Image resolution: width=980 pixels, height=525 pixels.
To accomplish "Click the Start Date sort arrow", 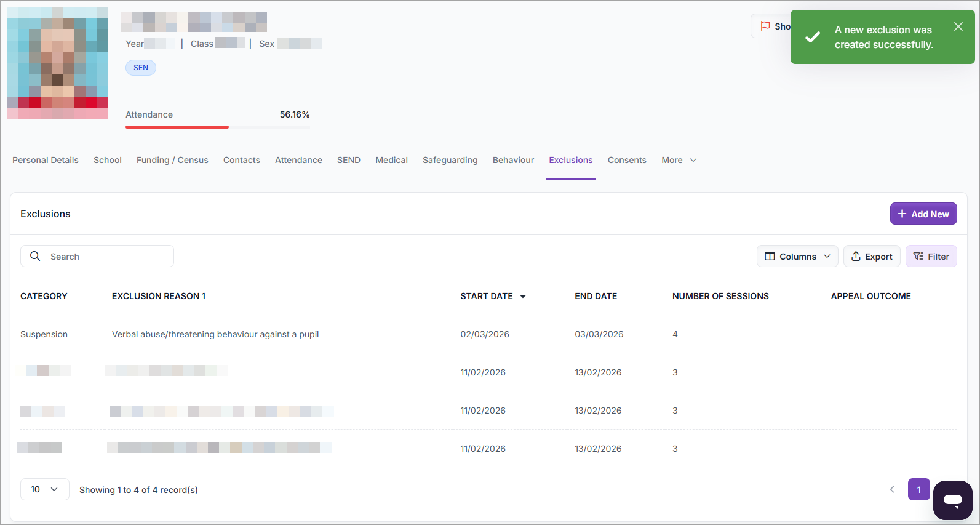I will [x=523, y=297].
